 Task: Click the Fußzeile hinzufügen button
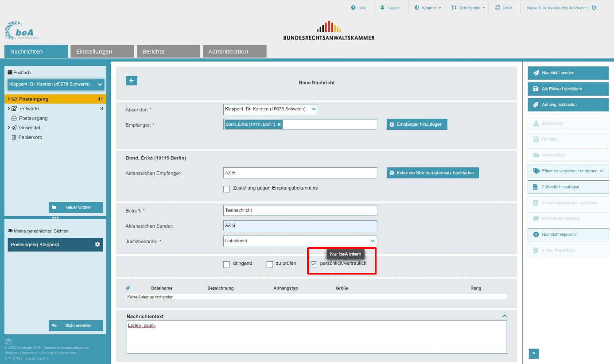click(568, 187)
